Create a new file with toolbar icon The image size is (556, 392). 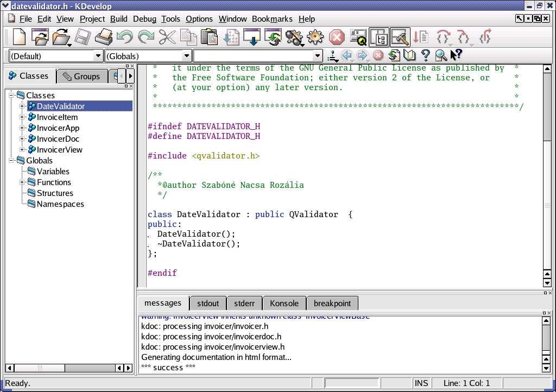tap(19, 37)
